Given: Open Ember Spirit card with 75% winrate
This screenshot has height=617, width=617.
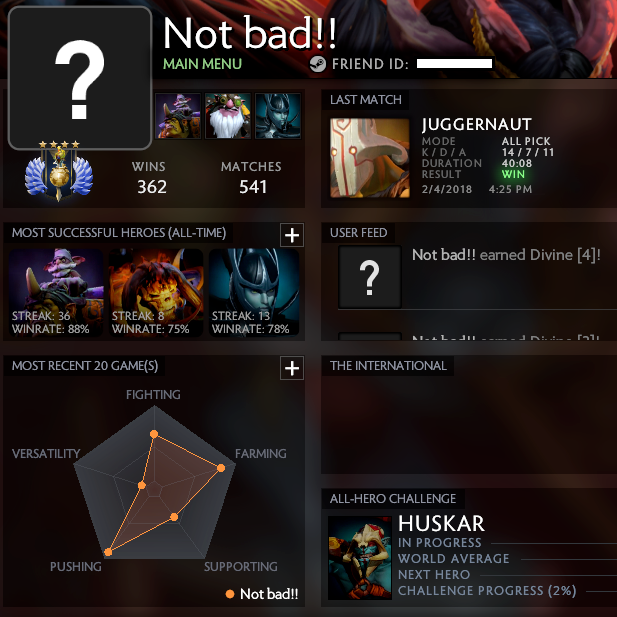Looking at the screenshot, I should coord(156,292).
